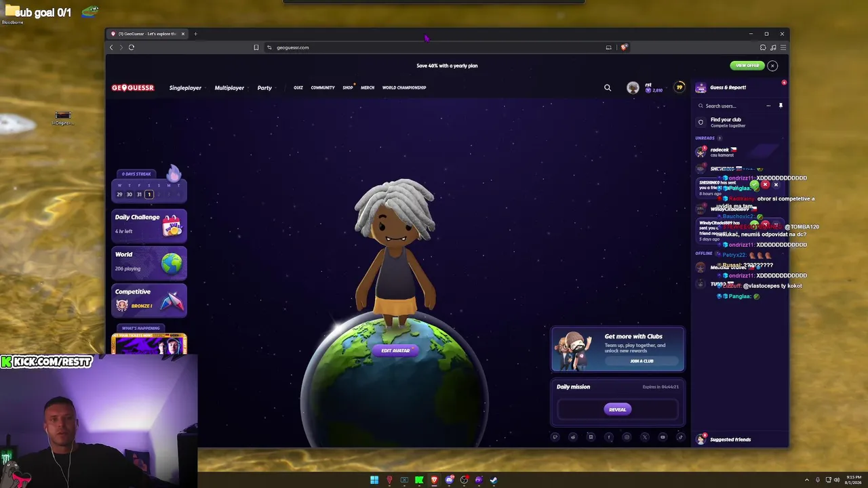Click the streak flame icon
Viewport: 868px width, 488px height.
click(x=174, y=174)
